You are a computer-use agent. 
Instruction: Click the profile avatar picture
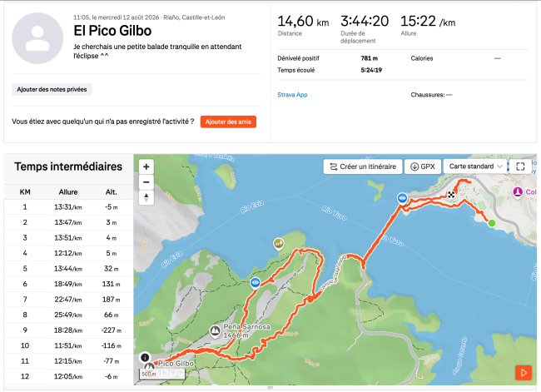click(x=37, y=38)
